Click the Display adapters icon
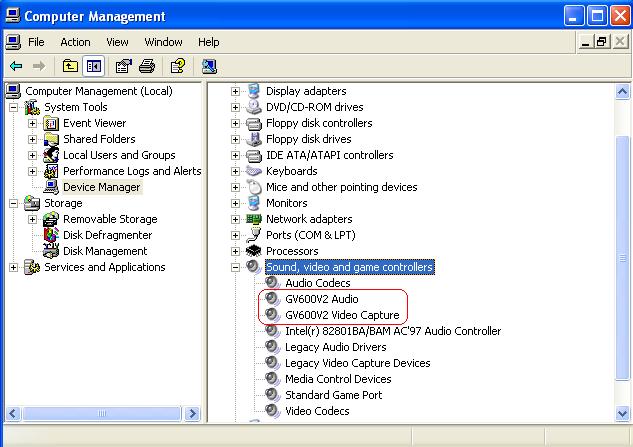633x447 pixels. (x=254, y=91)
